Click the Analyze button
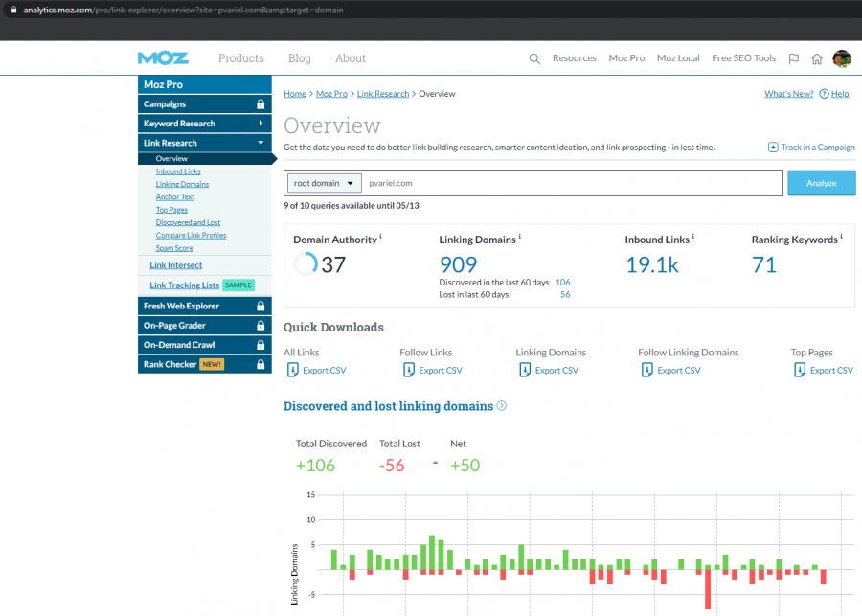862x616 pixels. pos(822,183)
